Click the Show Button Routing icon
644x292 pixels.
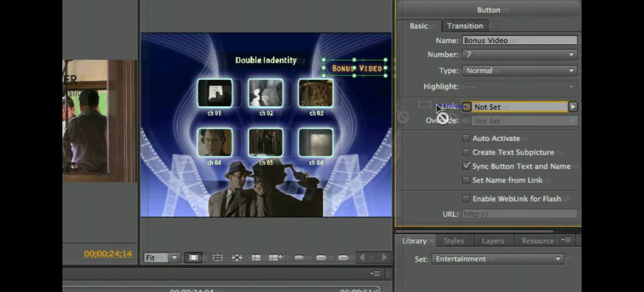236,258
